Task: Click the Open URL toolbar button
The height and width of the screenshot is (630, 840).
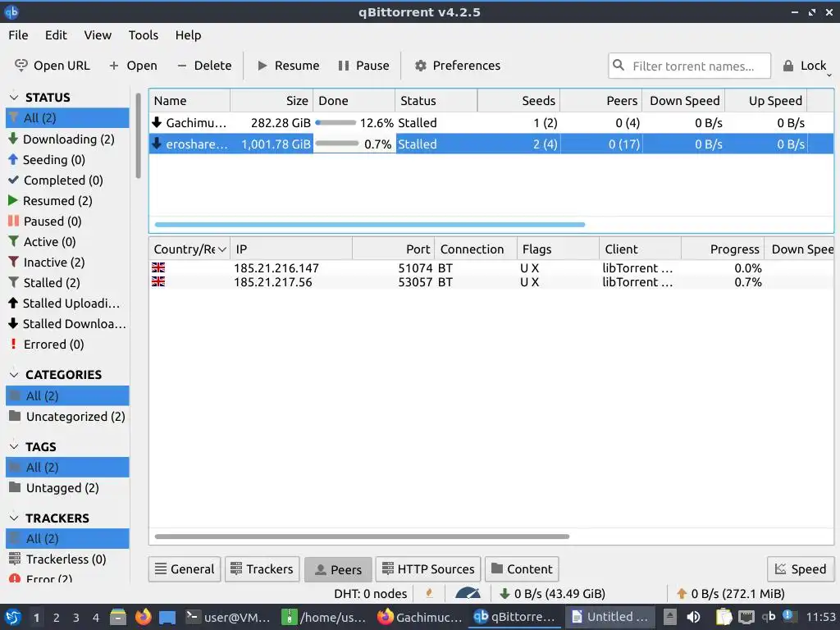Action: [x=52, y=66]
